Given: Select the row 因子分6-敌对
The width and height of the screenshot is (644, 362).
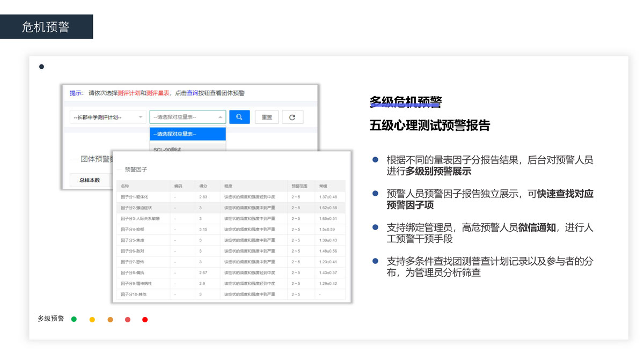Looking at the screenshot, I should pyautogui.click(x=231, y=251).
